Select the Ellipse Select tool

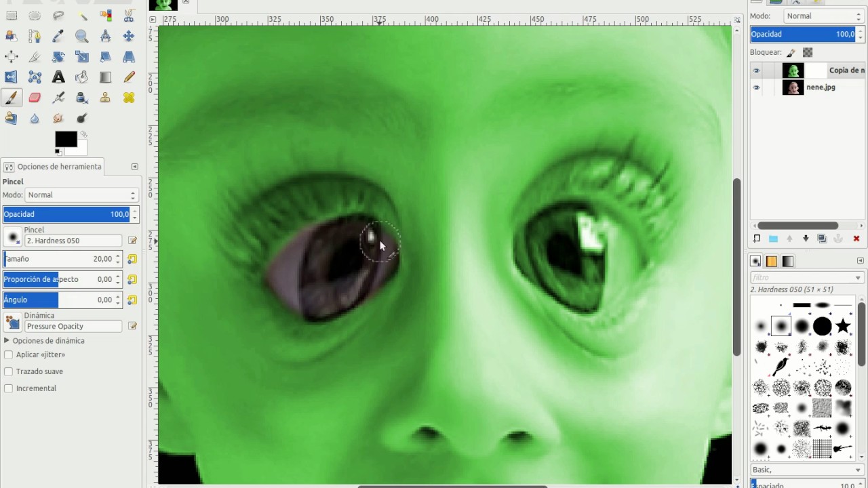(x=35, y=16)
